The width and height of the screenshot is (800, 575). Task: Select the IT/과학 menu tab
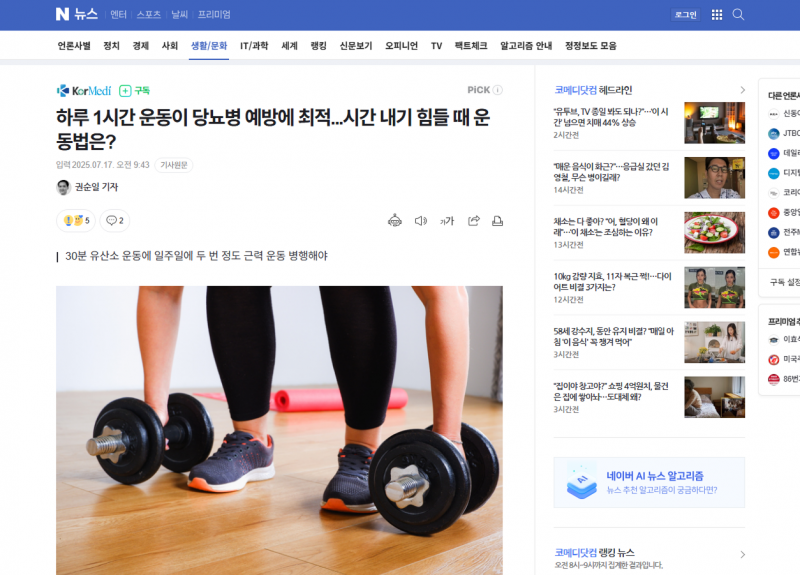[254, 46]
